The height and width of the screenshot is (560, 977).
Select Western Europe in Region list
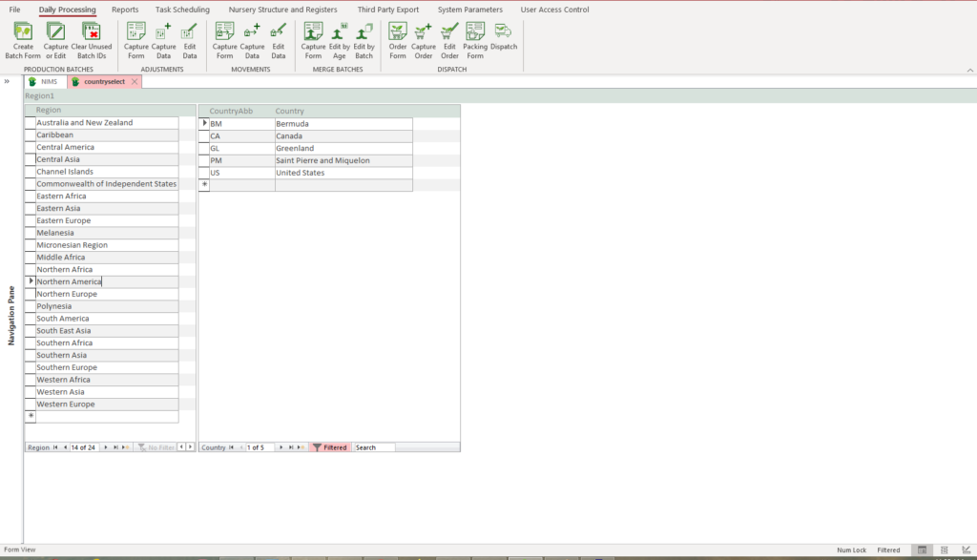click(x=66, y=404)
